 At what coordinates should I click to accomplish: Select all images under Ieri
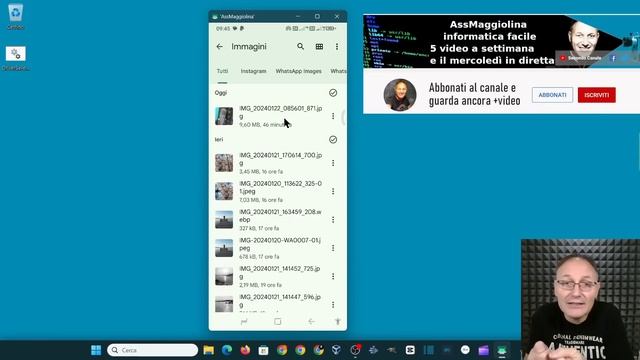[333, 140]
